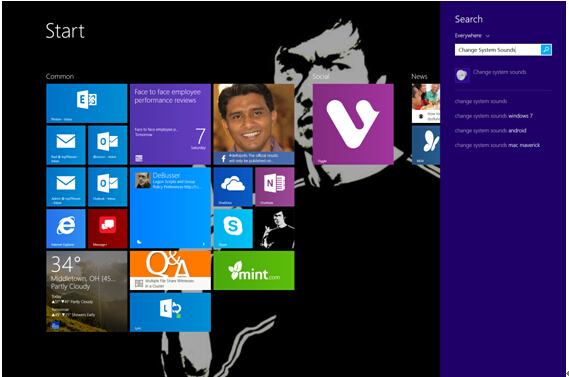The width and height of the screenshot is (569, 377).
Task: Open the Facebook photo tile
Action: click(254, 124)
